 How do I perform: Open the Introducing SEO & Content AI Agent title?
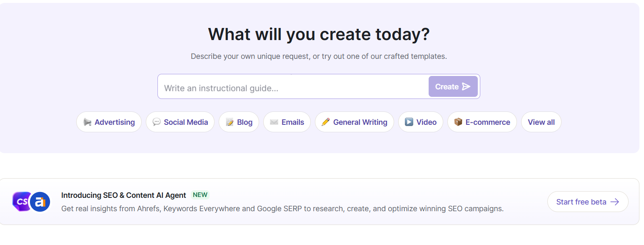(124, 195)
